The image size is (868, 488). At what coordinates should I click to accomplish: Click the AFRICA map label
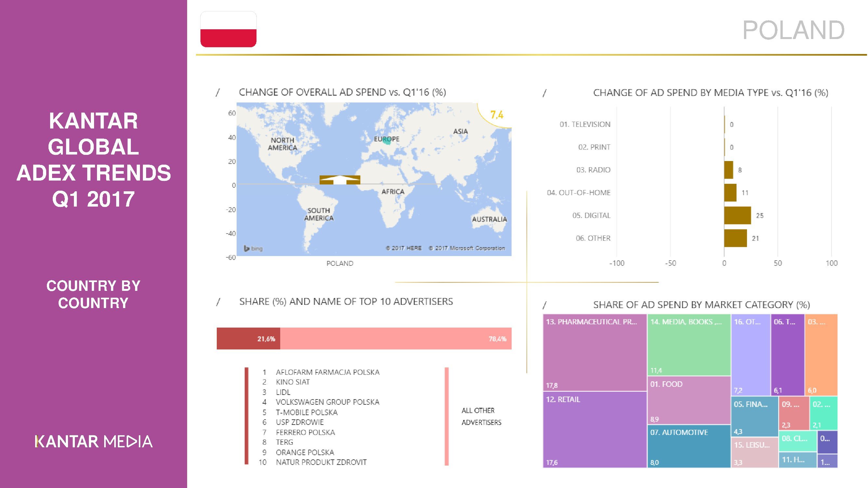(x=393, y=192)
